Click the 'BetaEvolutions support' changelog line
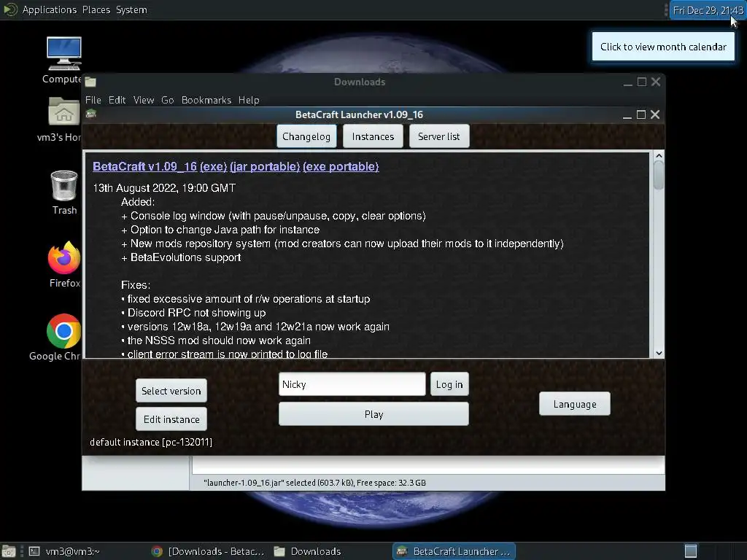This screenshot has height=560, width=747. point(181,257)
